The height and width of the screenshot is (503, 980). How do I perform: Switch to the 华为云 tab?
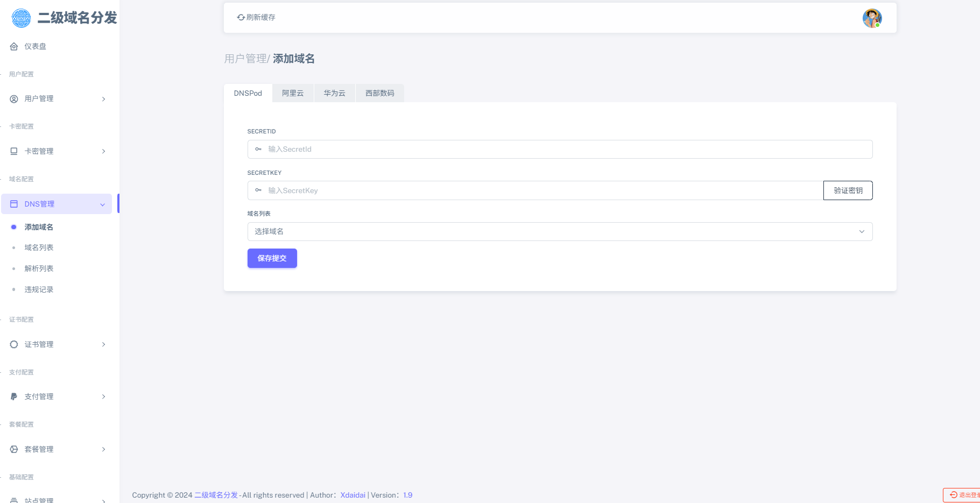[x=334, y=93]
